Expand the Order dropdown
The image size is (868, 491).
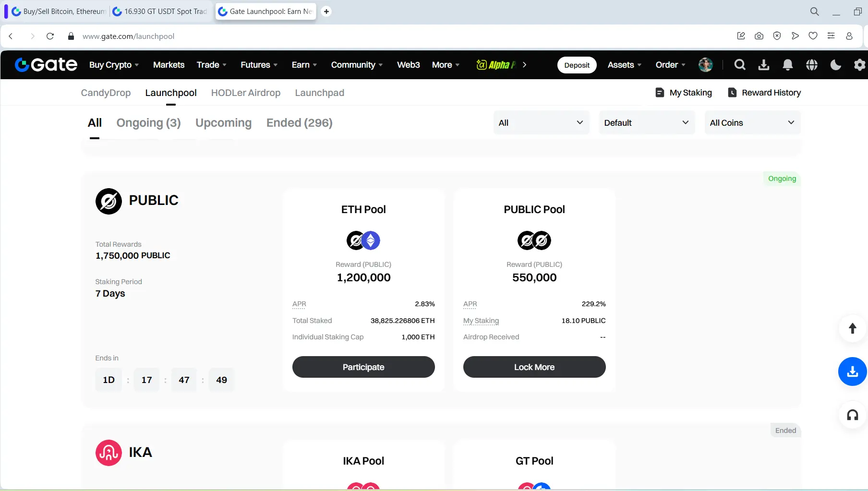coord(671,65)
